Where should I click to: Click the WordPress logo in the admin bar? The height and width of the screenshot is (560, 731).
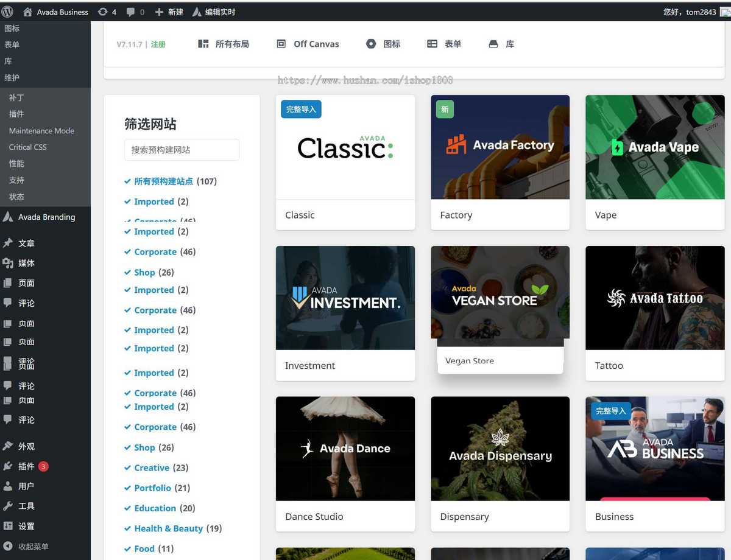(8, 12)
